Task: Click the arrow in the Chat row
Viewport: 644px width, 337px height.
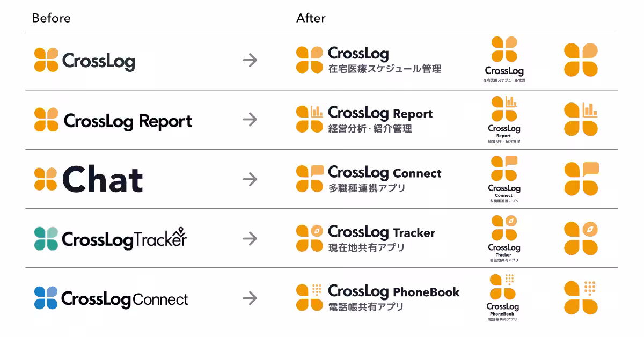Action: (x=250, y=179)
